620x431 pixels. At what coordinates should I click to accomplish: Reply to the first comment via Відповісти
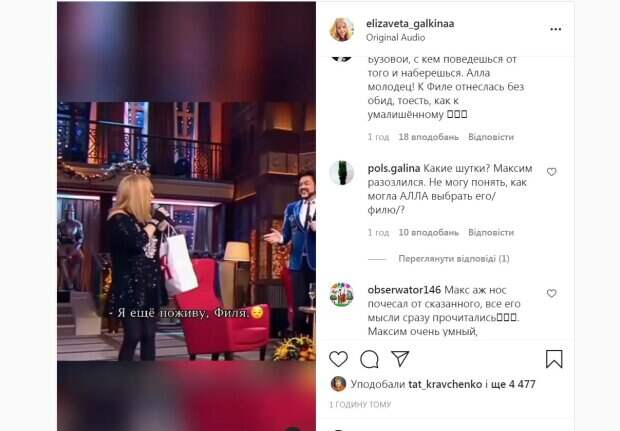point(491,137)
